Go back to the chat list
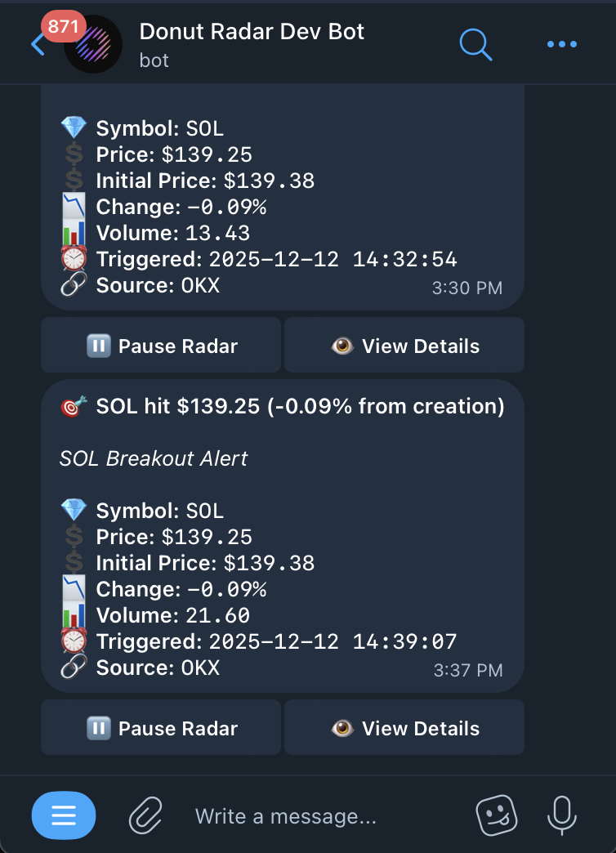This screenshot has height=853, width=616. [x=37, y=44]
